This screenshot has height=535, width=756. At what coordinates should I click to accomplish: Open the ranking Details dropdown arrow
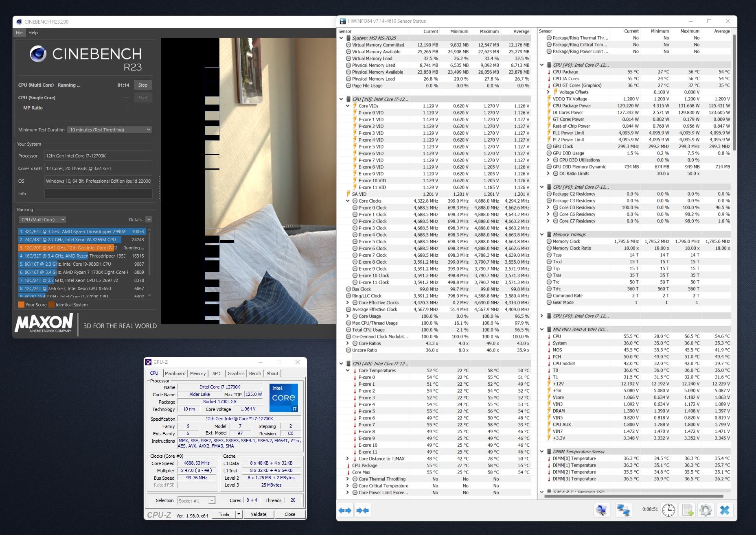[x=149, y=220]
